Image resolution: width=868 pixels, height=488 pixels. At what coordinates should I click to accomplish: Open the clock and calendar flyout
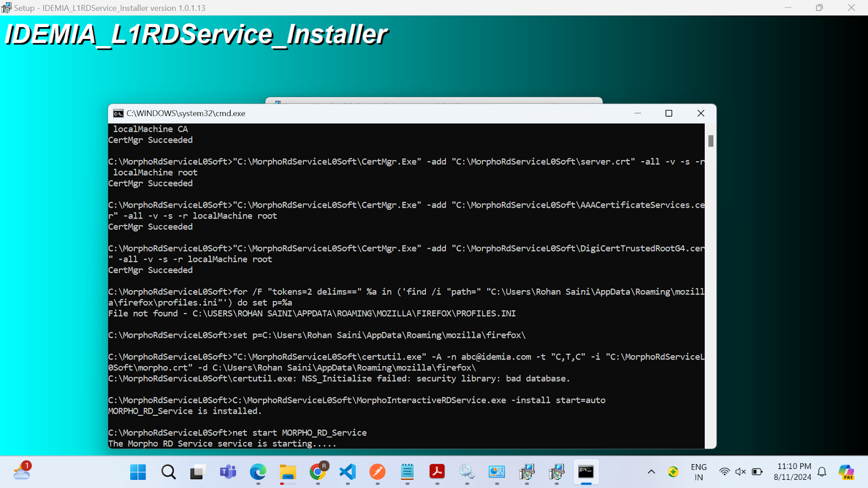point(793,472)
